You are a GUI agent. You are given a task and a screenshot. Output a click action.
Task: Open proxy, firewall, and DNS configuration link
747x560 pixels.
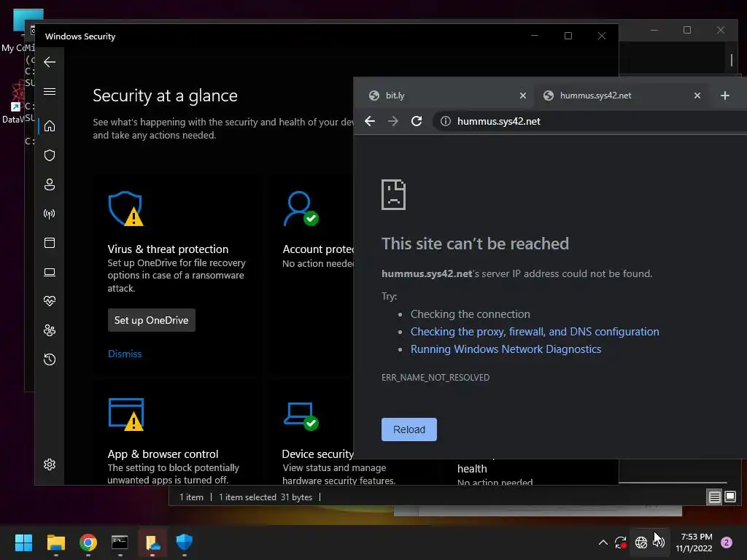[535, 332]
